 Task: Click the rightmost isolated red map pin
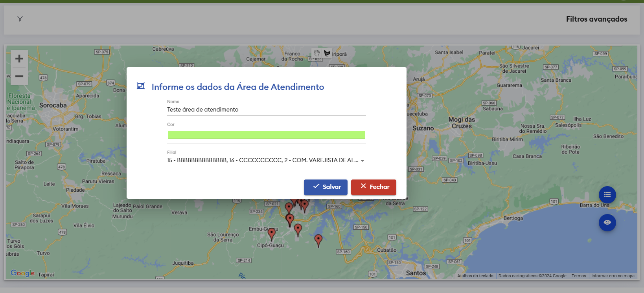[x=318, y=240]
